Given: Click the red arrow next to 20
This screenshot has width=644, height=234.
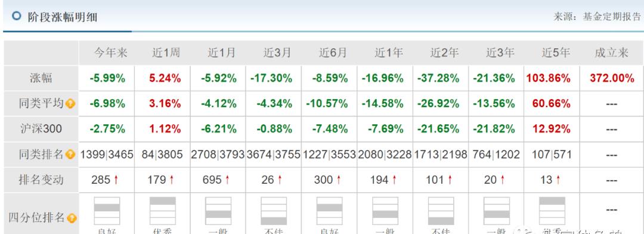Looking at the screenshot, I should coord(502,180).
